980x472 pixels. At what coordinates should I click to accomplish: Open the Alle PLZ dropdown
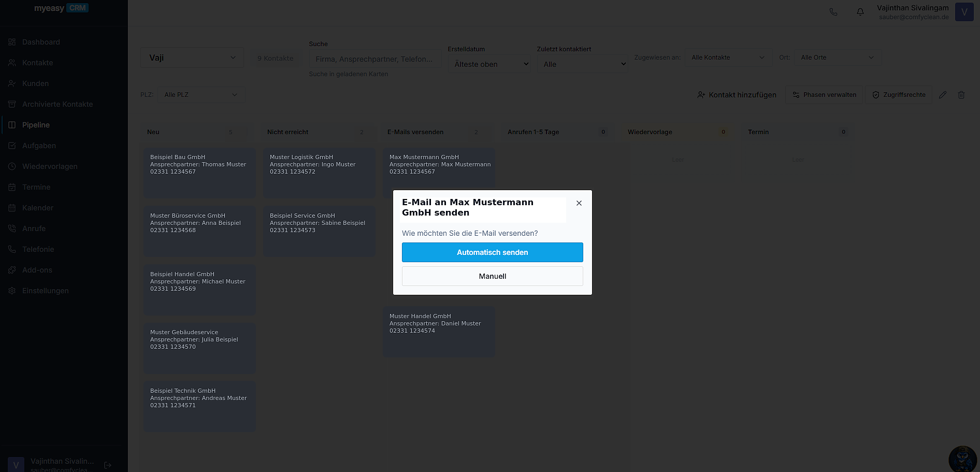point(201,95)
